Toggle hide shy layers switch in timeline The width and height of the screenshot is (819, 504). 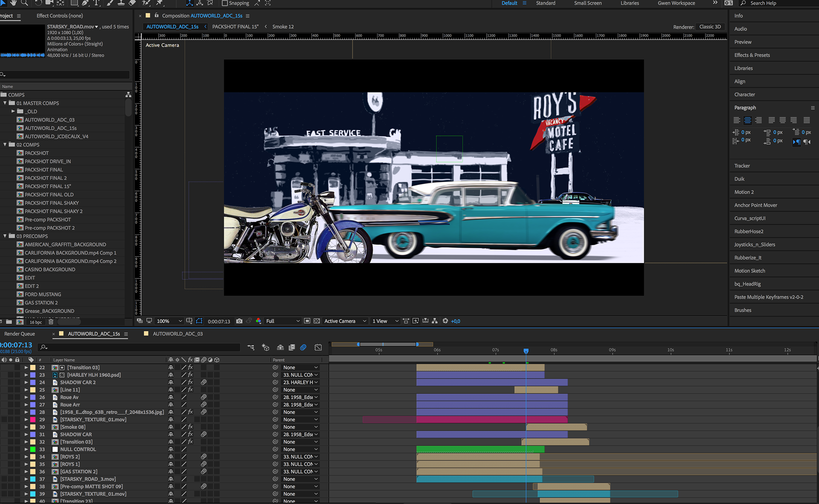click(280, 348)
